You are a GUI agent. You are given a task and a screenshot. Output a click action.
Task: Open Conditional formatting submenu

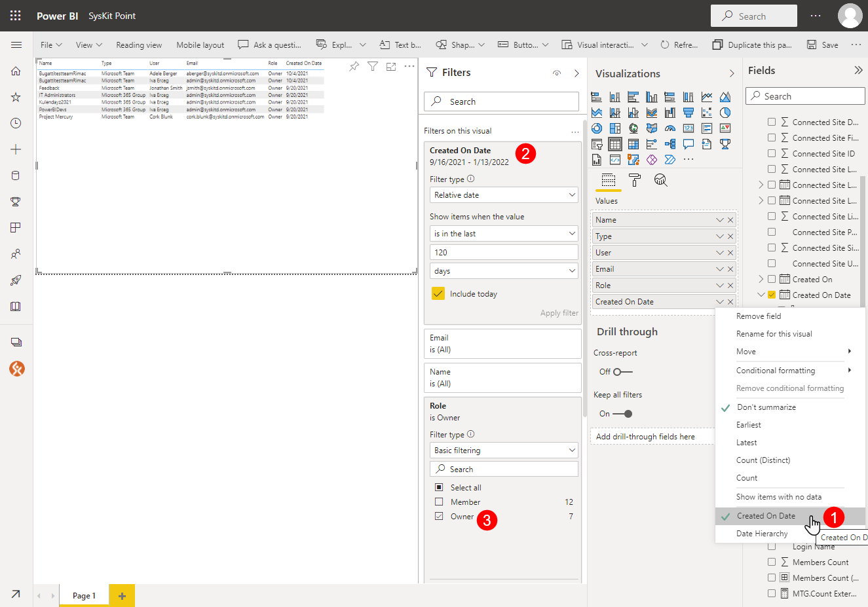(790, 371)
